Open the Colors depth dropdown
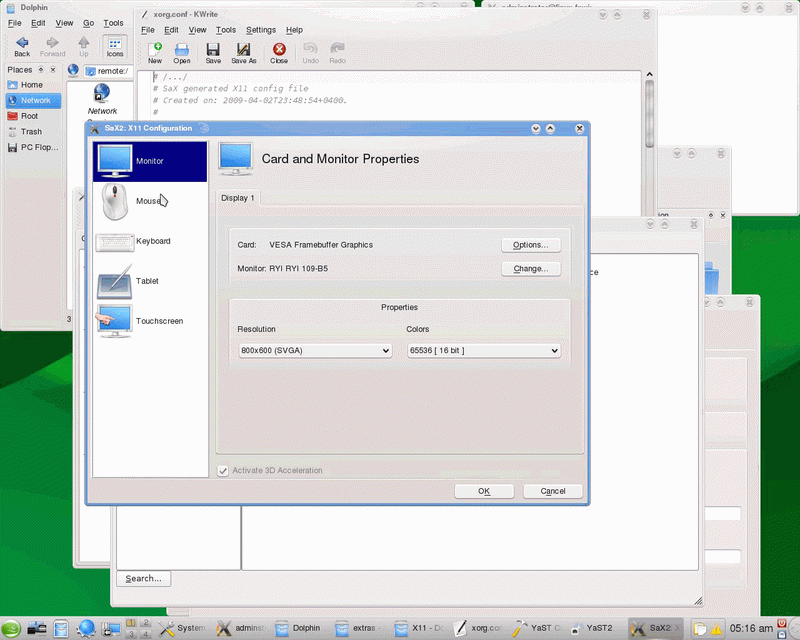This screenshot has height=640, width=800. point(484,351)
